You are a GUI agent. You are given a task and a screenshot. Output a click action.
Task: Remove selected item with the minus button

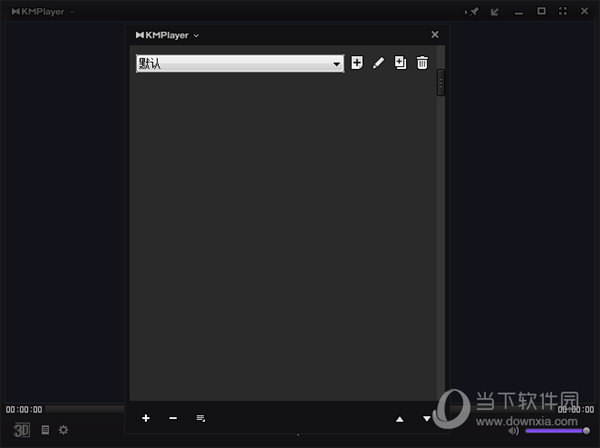pos(173,418)
